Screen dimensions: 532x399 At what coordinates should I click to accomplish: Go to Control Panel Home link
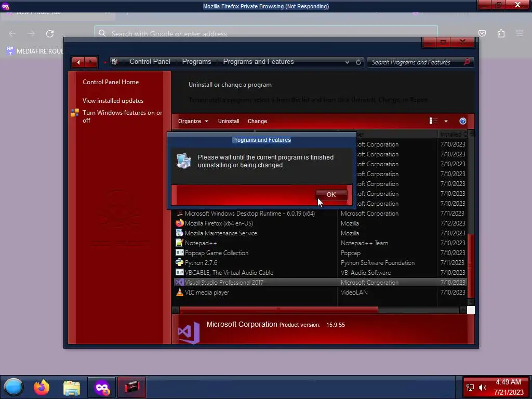[x=111, y=82]
